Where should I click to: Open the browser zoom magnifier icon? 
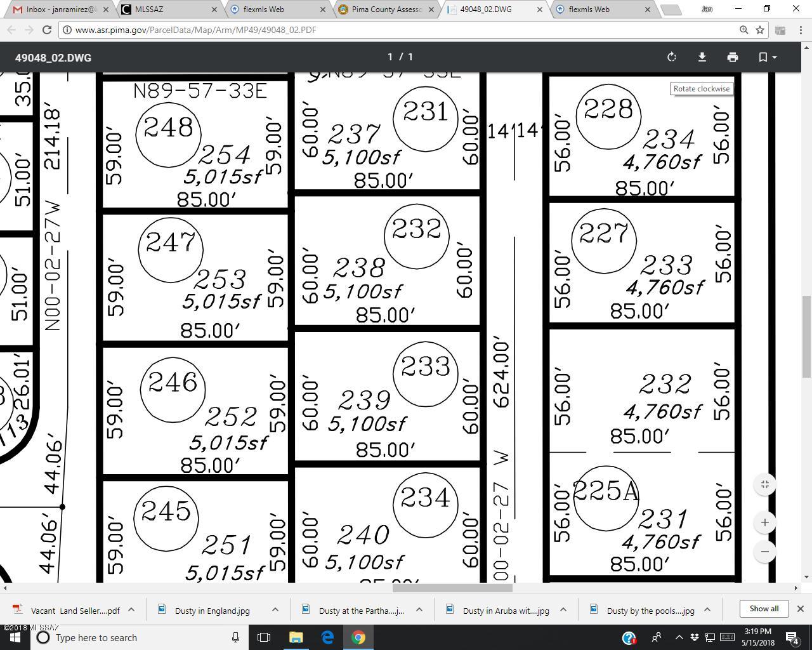pos(744,30)
